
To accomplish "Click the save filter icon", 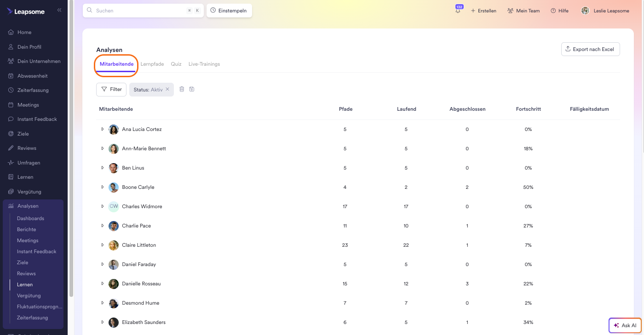I will point(192,89).
